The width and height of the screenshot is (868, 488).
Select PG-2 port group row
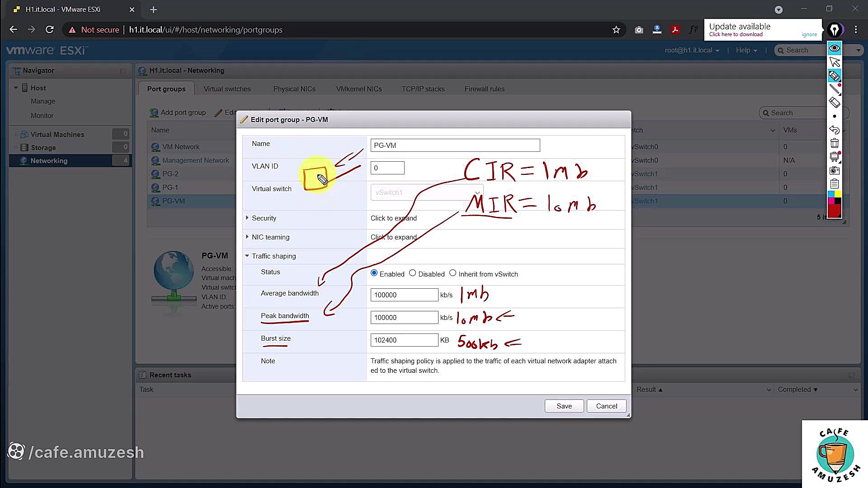[x=170, y=174]
